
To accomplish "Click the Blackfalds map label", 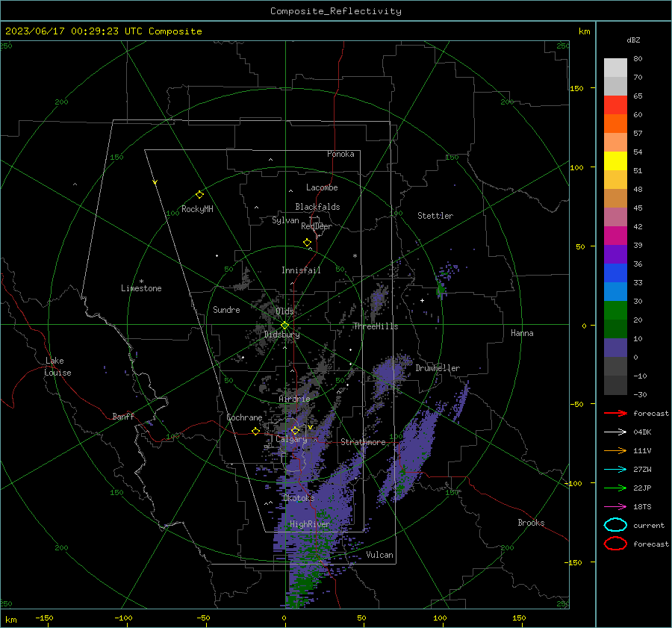I will point(317,207).
